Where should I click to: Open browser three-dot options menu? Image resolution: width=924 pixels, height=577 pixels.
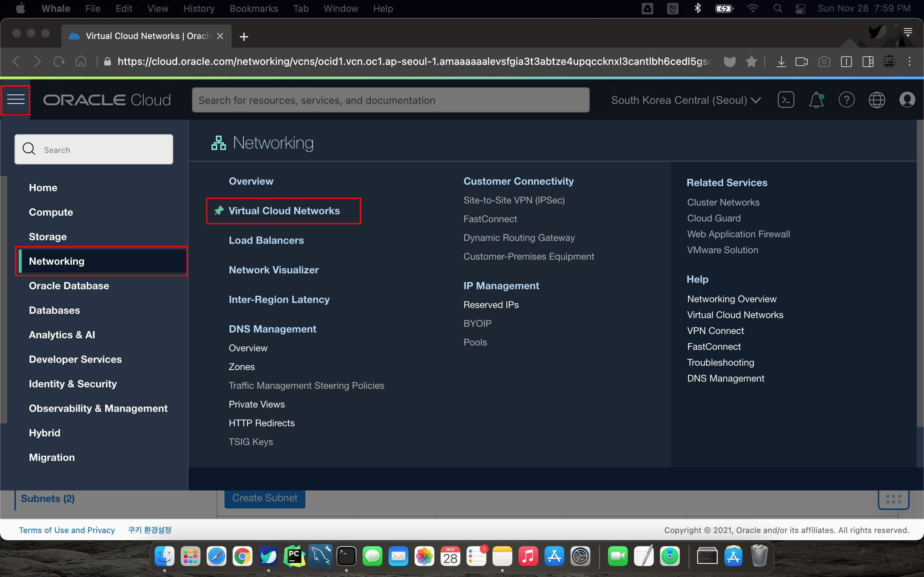click(x=910, y=61)
